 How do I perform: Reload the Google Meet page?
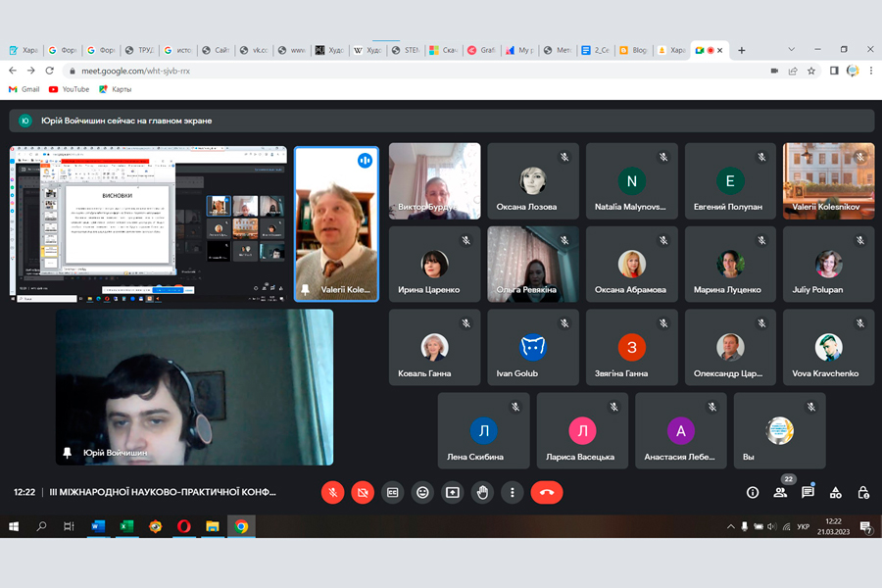click(50, 71)
